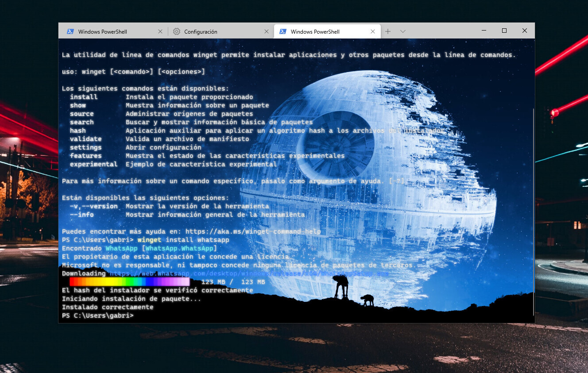The image size is (588, 373).
Task: Open the aka.ms/winget-command-help link
Action: 253,231
